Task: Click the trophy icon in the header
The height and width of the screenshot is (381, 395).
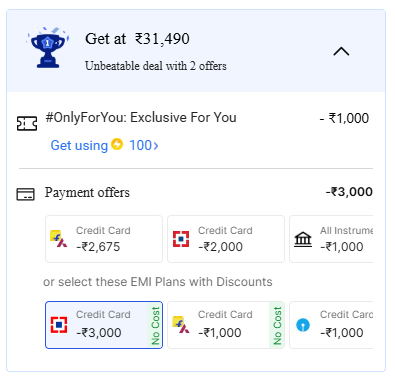Action: [48, 48]
